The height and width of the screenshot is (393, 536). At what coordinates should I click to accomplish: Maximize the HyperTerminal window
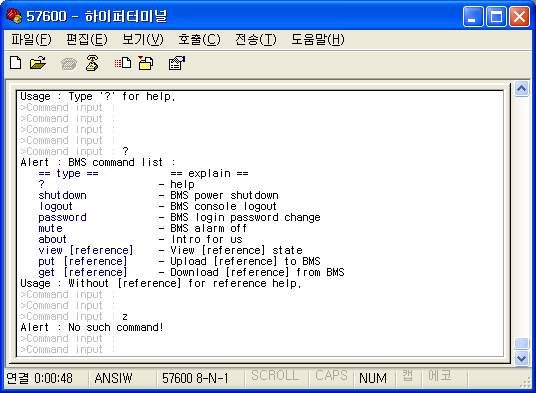point(496,16)
